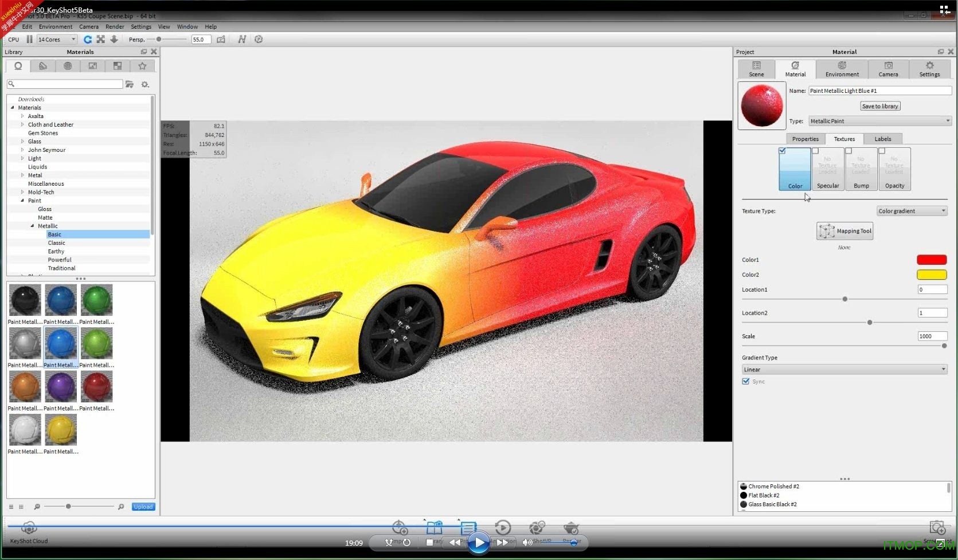Toggle the Sync checkbox
The width and height of the screenshot is (958, 560).
(x=746, y=381)
